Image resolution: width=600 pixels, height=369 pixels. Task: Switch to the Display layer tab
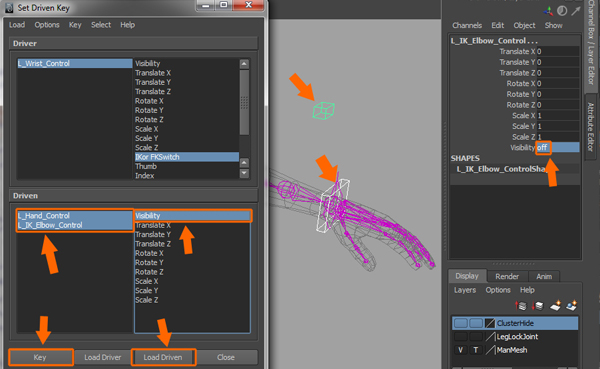point(467,276)
